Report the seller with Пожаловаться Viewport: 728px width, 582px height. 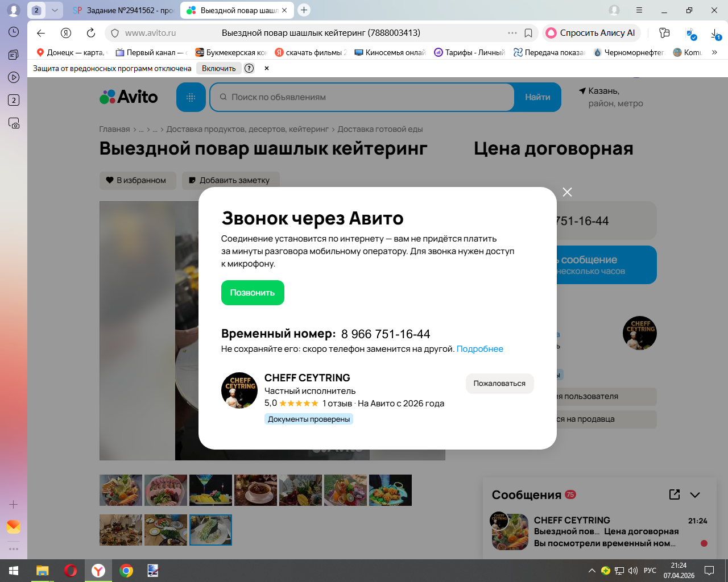point(499,384)
